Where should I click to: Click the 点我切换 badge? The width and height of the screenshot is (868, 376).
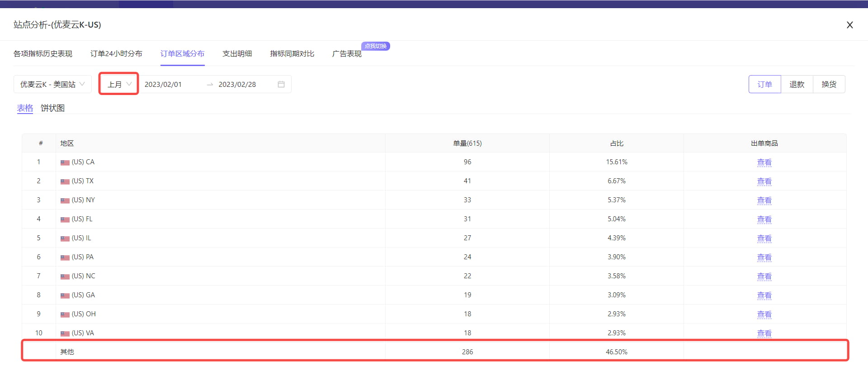click(376, 46)
